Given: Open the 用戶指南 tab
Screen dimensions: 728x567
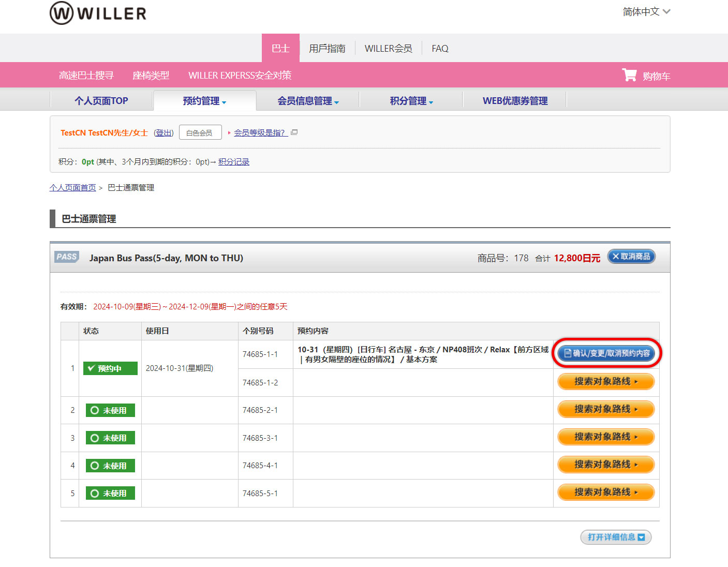Looking at the screenshot, I should (x=327, y=48).
